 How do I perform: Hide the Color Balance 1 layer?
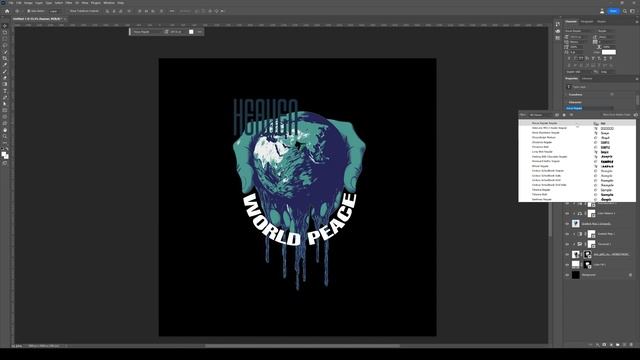(x=567, y=213)
